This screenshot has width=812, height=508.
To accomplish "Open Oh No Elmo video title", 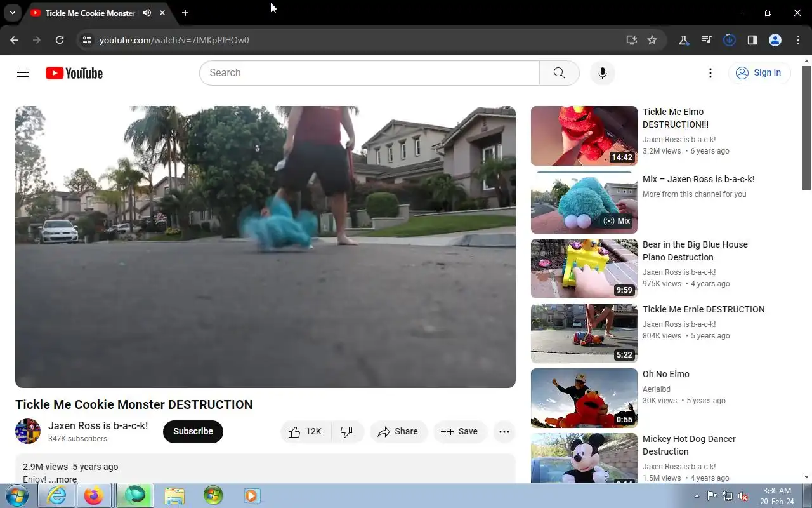I will (x=666, y=374).
